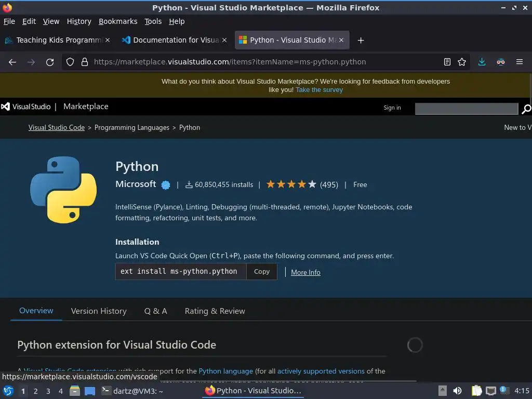Switch to dartz@VM3 terminal in taskbar
Viewport: 532px width, 399px height.
[x=132, y=391]
